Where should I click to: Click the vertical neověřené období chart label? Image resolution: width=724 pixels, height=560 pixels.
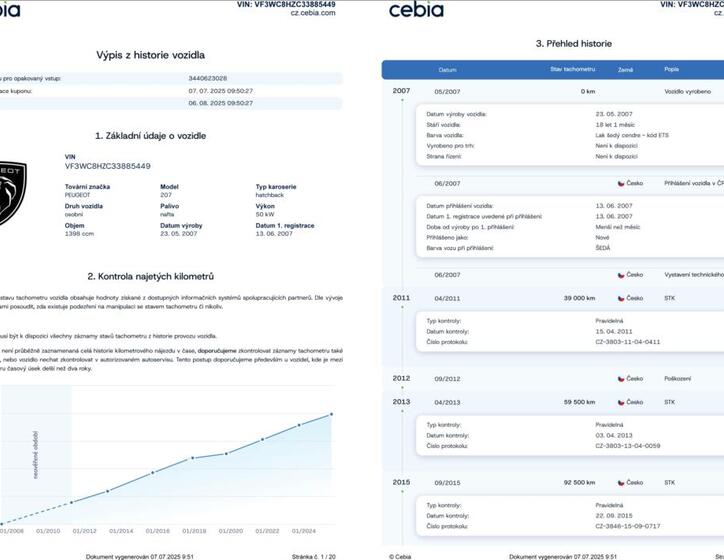click(x=36, y=455)
